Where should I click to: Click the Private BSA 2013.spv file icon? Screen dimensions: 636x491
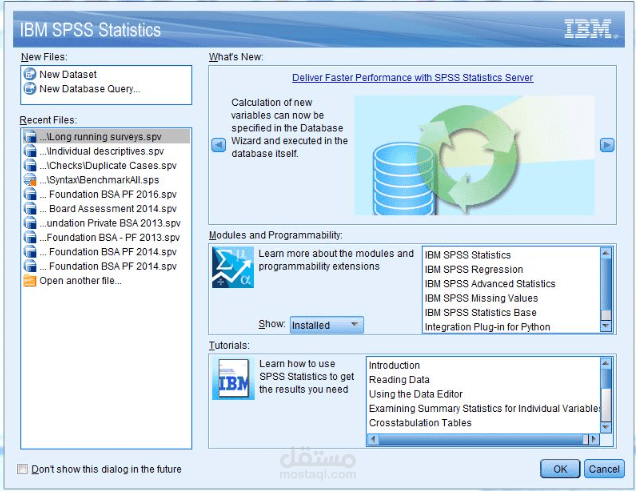click(x=30, y=223)
